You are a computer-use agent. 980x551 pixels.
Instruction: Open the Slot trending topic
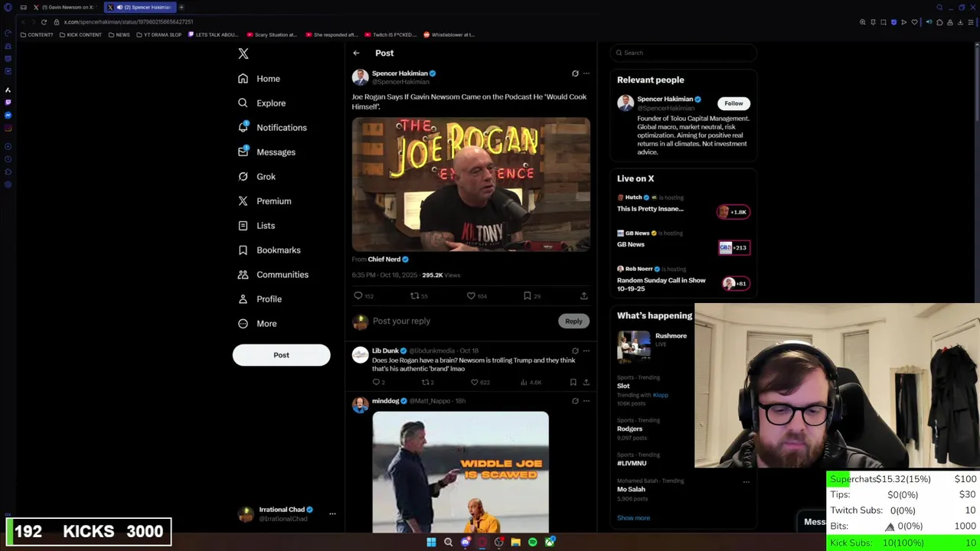(623, 386)
